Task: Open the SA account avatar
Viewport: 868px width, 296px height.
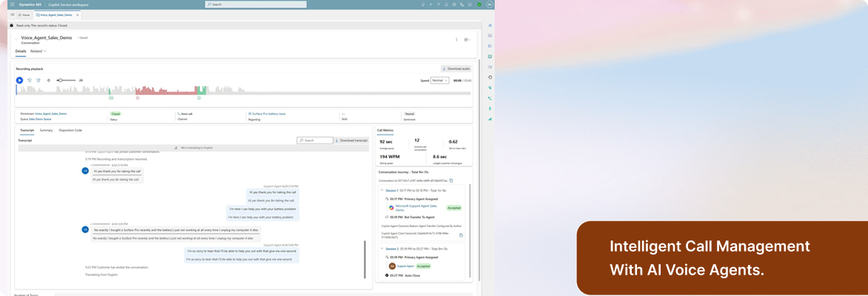Action: pyautogui.click(x=489, y=4)
